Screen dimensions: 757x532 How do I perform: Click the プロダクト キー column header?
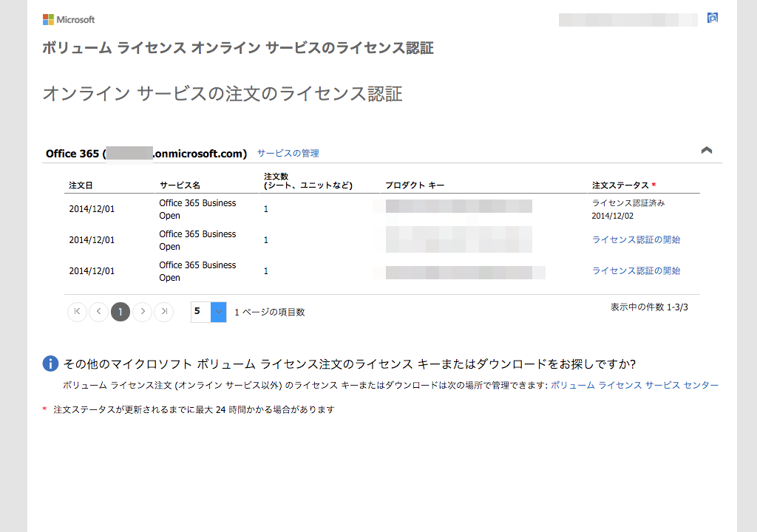[415, 185]
